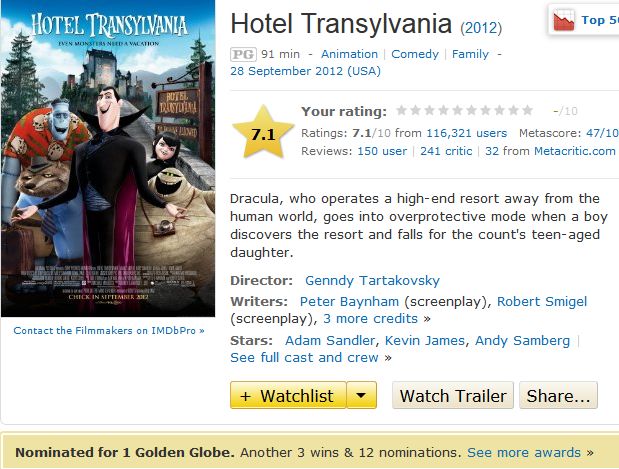Open See more awards link

pyautogui.click(x=524, y=452)
